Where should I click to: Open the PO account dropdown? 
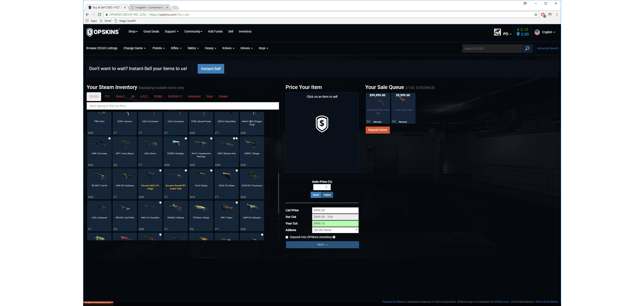click(x=507, y=34)
